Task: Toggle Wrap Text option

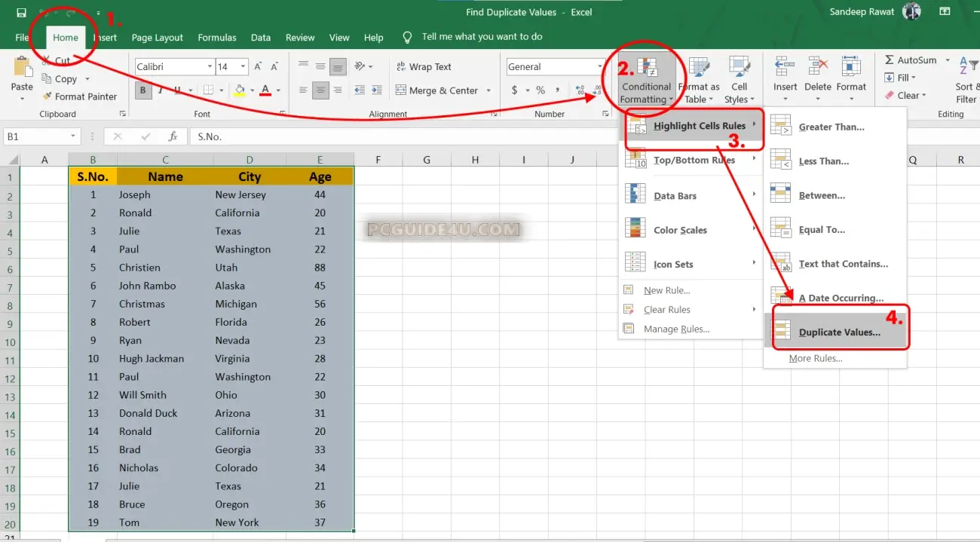Action: click(423, 67)
